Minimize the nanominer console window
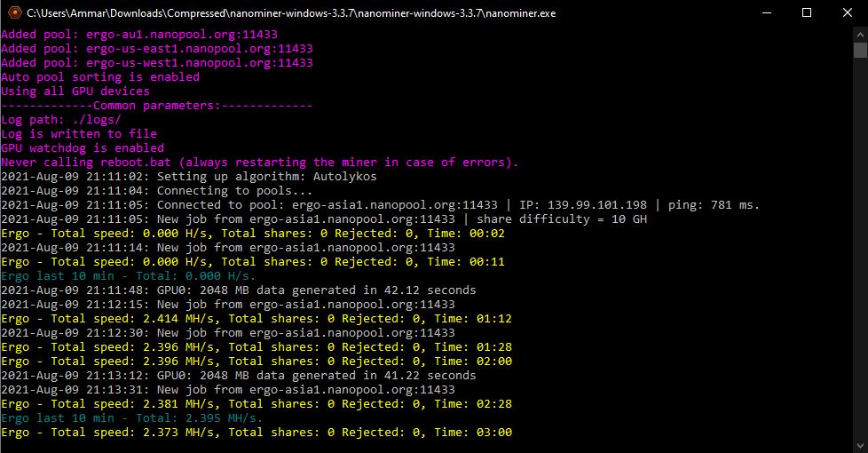The image size is (868, 453). pyautogui.click(x=767, y=12)
